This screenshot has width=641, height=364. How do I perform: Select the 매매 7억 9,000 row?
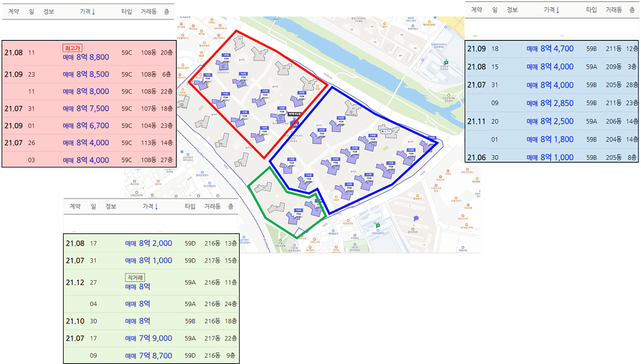pyautogui.click(x=151, y=338)
